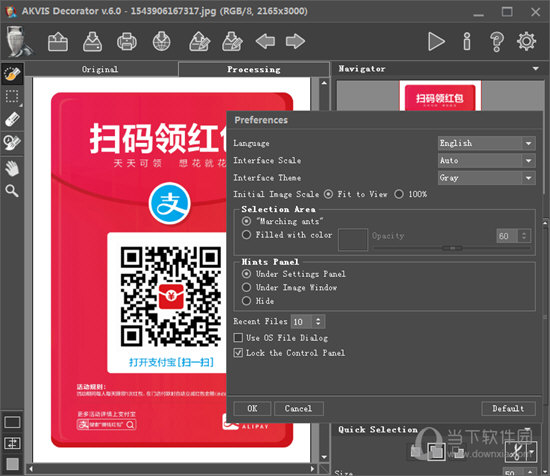Redo with the right arrow icon
The image size is (550, 476).
pos(295,41)
